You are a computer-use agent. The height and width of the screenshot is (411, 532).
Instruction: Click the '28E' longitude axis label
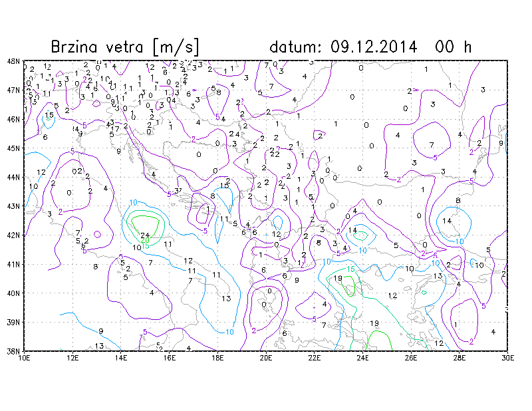[x=460, y=358]
